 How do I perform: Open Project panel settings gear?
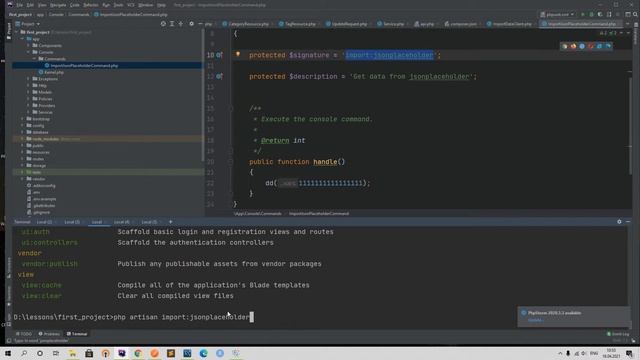[191, 24]
